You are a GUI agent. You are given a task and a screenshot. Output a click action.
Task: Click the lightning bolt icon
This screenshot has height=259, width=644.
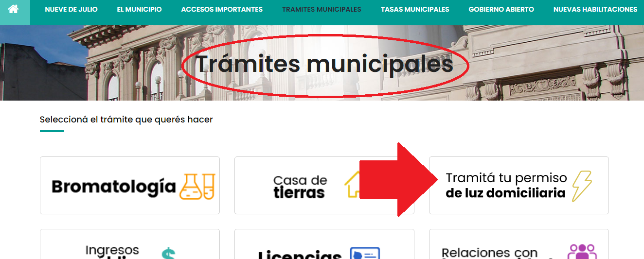click(582, 186)
